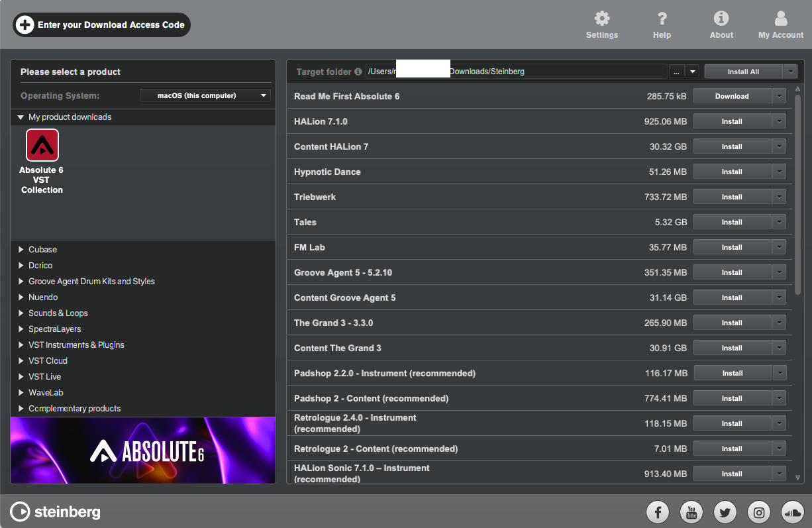812x528 pixels.
Task: Open the dropdown arrow for FM Lab Install
Action: 779,247
